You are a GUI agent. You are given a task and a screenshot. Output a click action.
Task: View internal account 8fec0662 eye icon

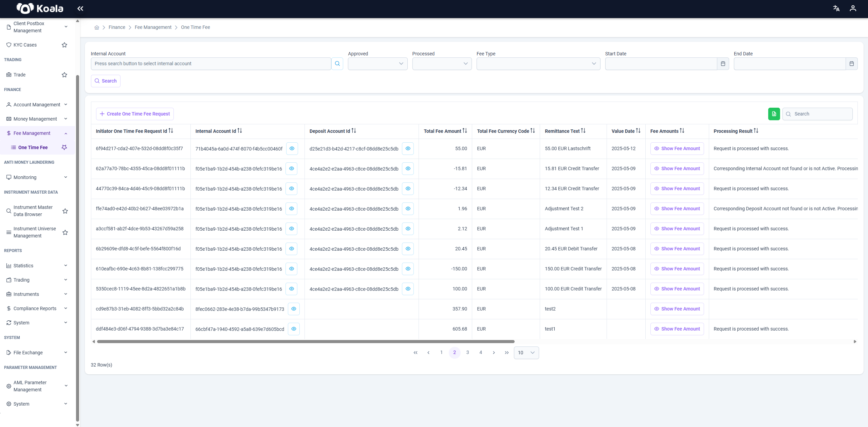294,309
